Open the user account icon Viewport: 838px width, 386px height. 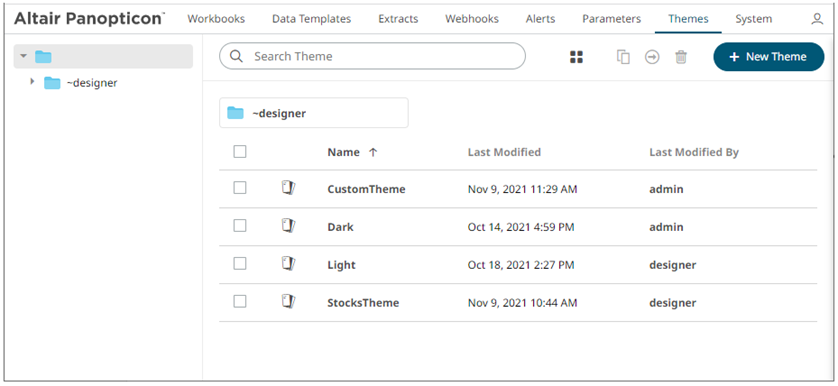[x=817, y=19]
